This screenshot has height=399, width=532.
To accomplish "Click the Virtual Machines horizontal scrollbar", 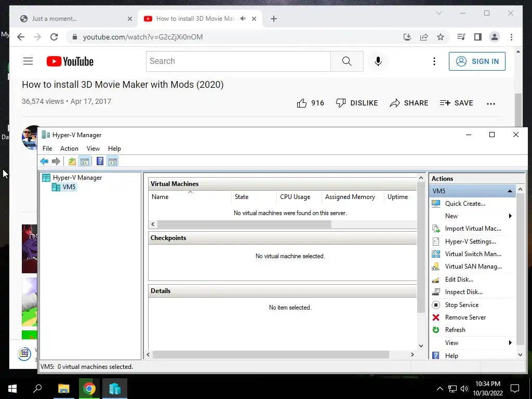I will click(244, 224).
